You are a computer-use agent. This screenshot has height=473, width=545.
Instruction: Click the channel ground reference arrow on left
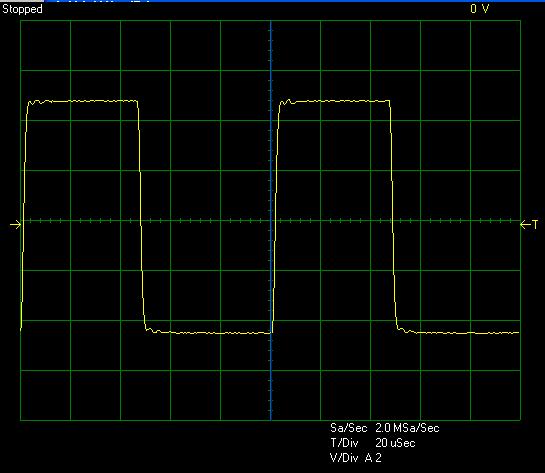click(x=15, y=225)
